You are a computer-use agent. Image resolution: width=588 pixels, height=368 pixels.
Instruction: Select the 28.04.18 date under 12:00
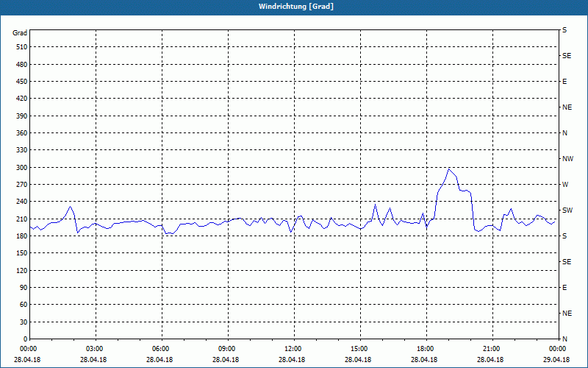[x=292, y=360]
